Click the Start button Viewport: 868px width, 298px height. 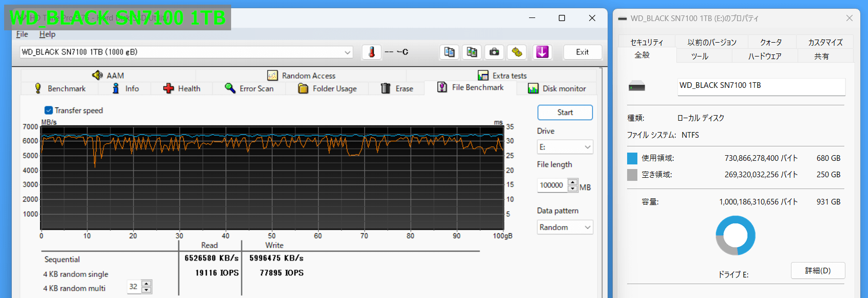565,113
